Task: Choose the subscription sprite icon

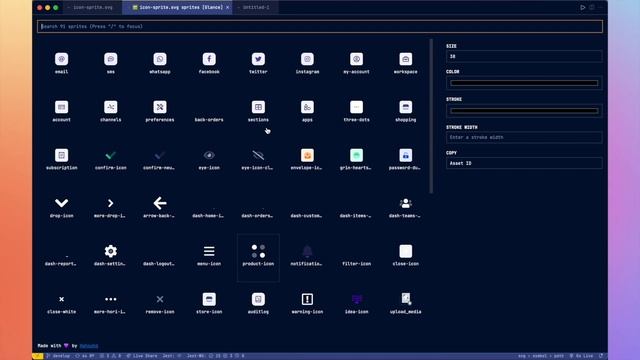Action: tap(62, 155)
